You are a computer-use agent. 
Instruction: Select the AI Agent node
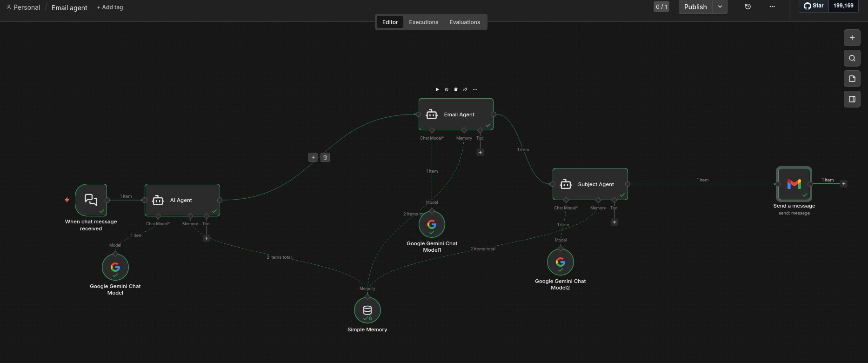[182, 200]
